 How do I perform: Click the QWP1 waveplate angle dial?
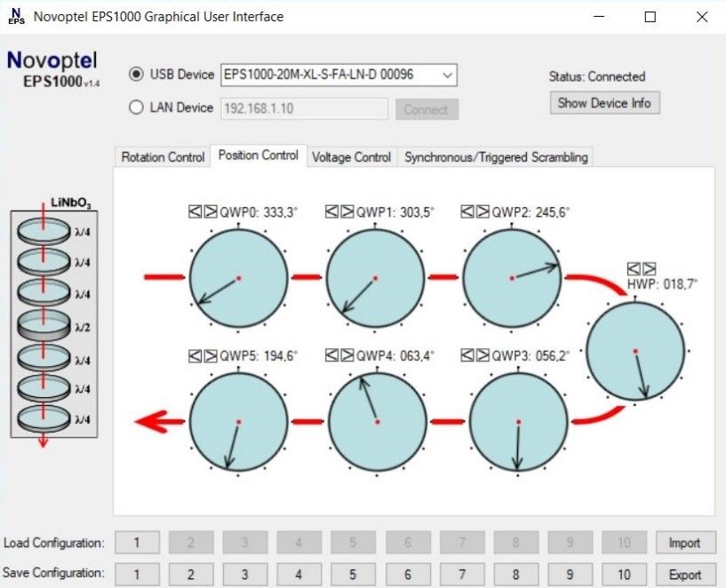[x=375, y=278]
